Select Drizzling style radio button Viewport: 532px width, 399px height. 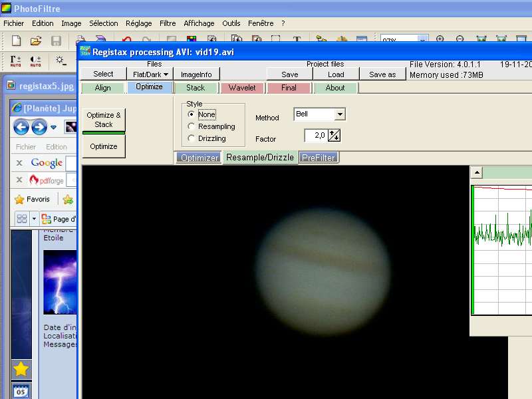pos(191,138)
